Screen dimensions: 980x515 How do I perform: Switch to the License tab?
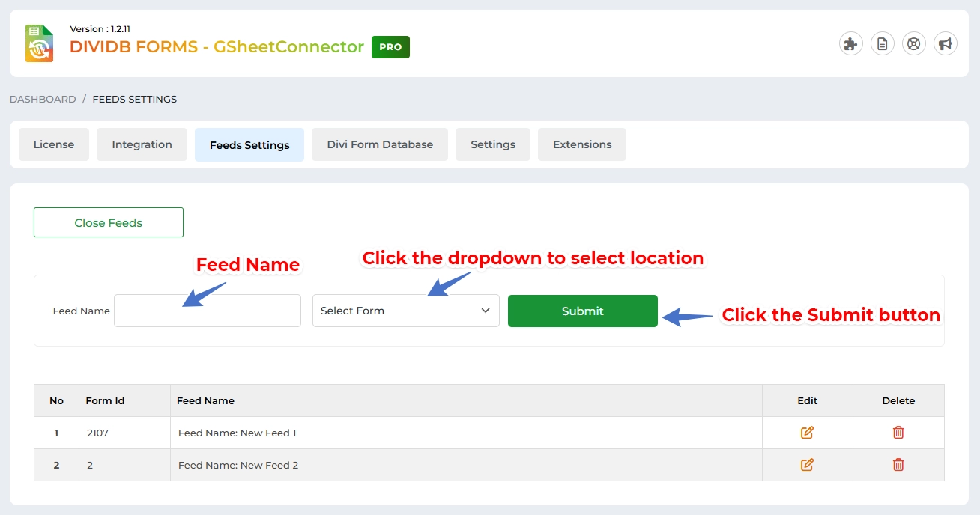[x=53, y=144]
